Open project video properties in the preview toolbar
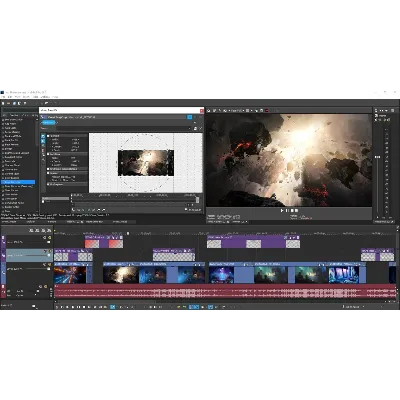The height and width of the screenshot is (400, 400). tap(209, 110)
